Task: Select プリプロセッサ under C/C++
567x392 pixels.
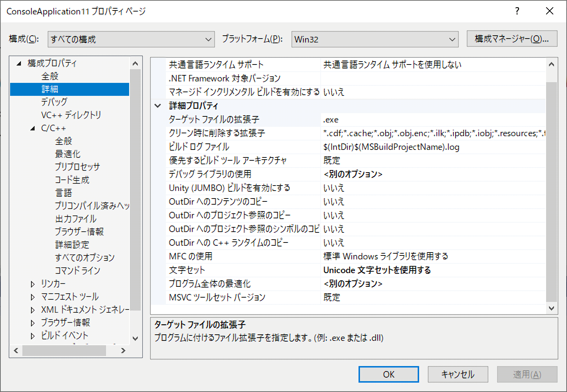Action: pyautogui.click(x=77, y=167)
